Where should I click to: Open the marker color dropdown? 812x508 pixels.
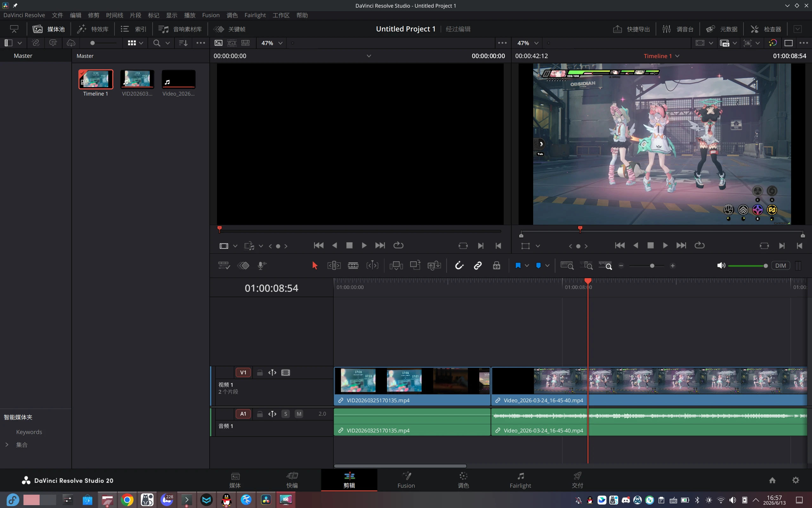click(x=547, y=265)
